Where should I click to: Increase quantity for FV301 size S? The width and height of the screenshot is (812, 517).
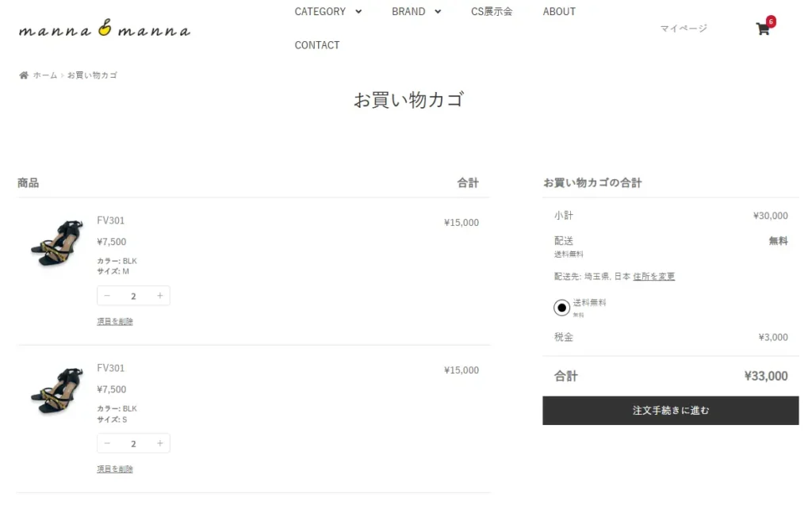pos(160,443)
